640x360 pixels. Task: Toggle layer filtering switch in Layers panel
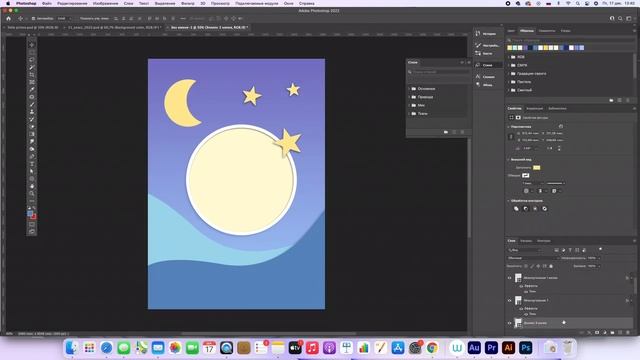pos(600,249)
